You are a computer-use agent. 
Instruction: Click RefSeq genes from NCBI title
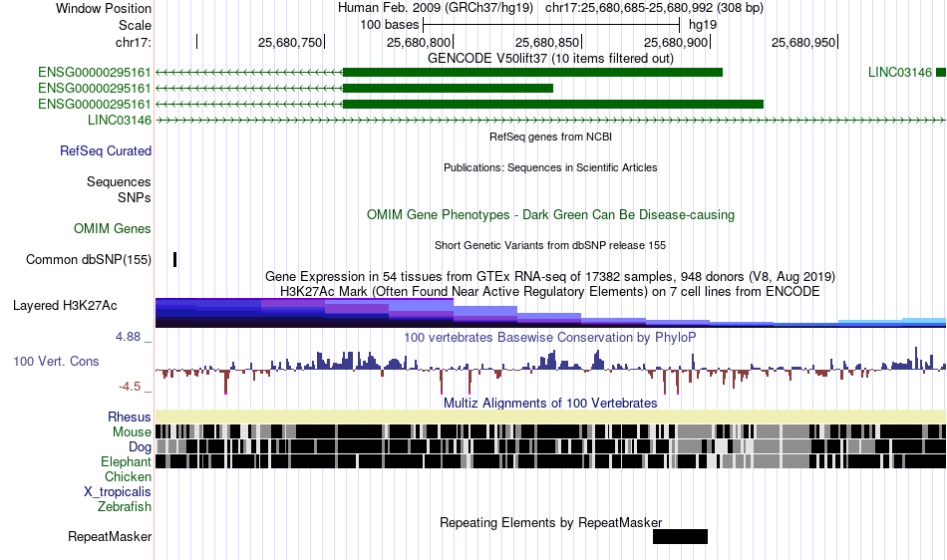click(x=550, y=137)
